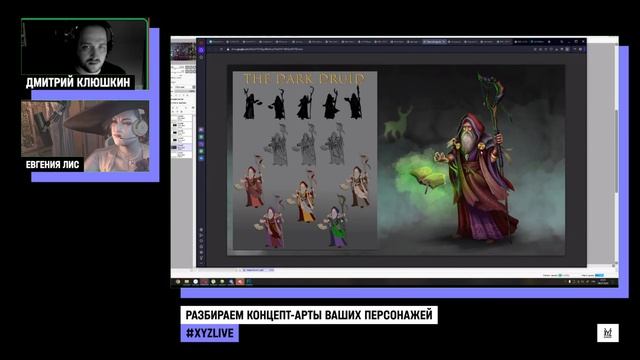Click the final druid illustration with green smoke
Image resolution: width=640 pixels, height=360 pixels.
click(x=471, y=160)
